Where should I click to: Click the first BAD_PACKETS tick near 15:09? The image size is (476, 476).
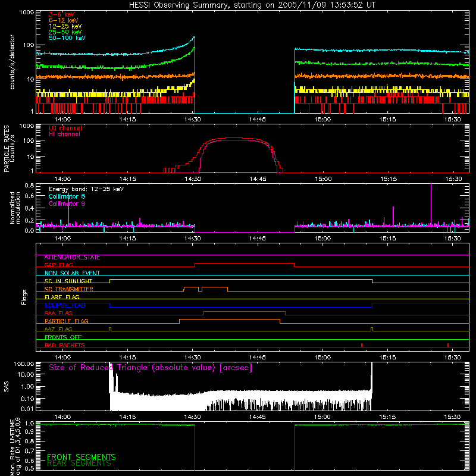coord(362,345)
